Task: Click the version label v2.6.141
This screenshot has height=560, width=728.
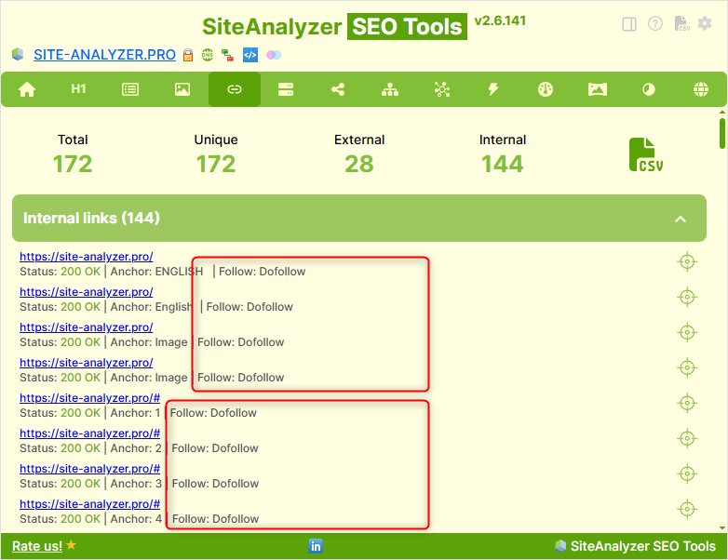Action: click(500, 20)
